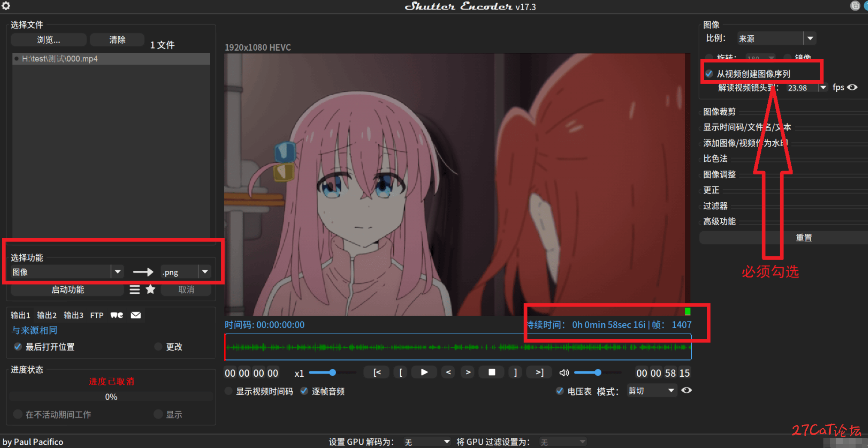This screenshot has height=448, width=868.
Task: Stop the video playback
Action: click(492, 372)
